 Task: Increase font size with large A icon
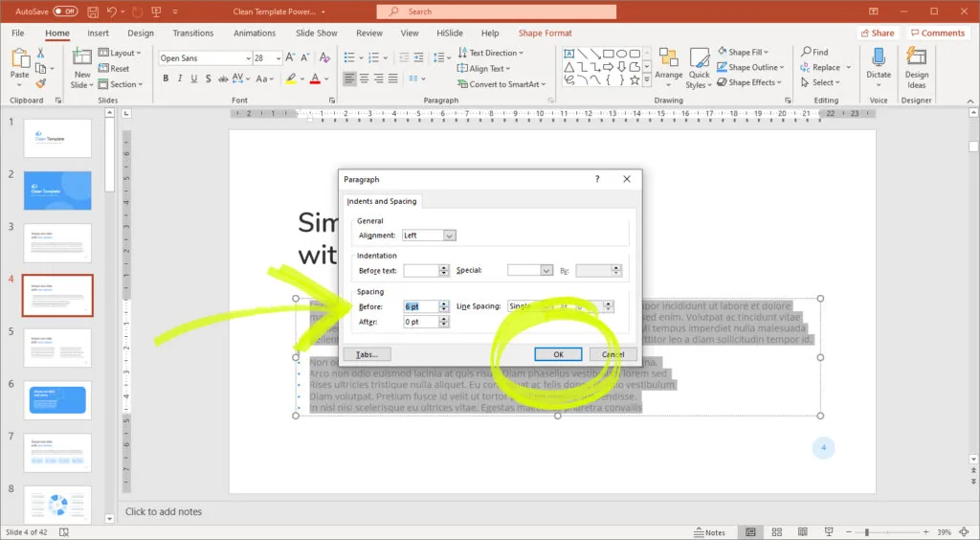290,57
